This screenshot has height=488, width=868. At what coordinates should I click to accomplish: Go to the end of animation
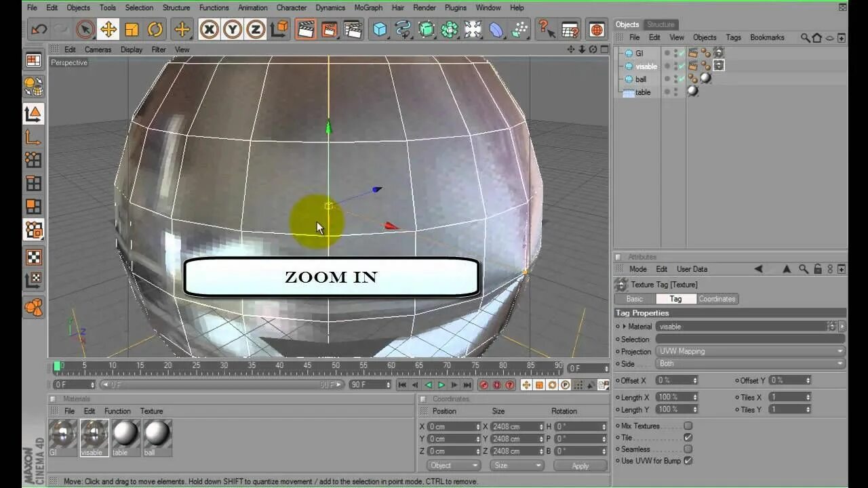point(467,385)
